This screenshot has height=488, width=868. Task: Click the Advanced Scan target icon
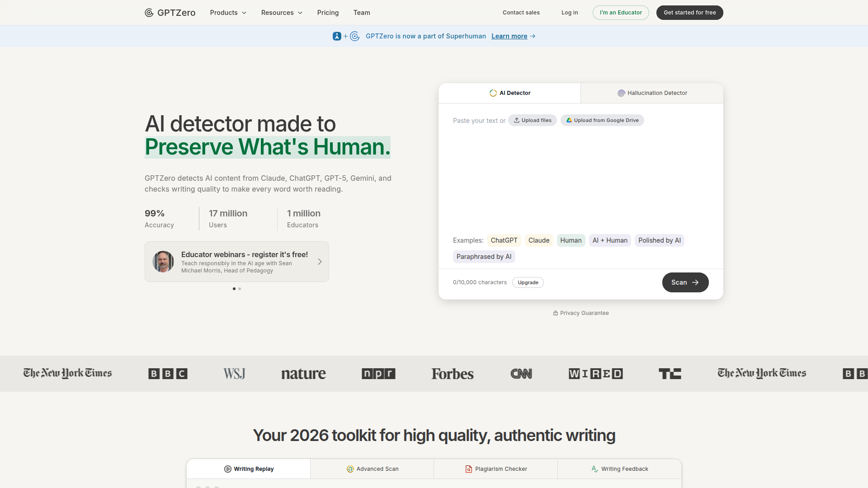point(350,469)
